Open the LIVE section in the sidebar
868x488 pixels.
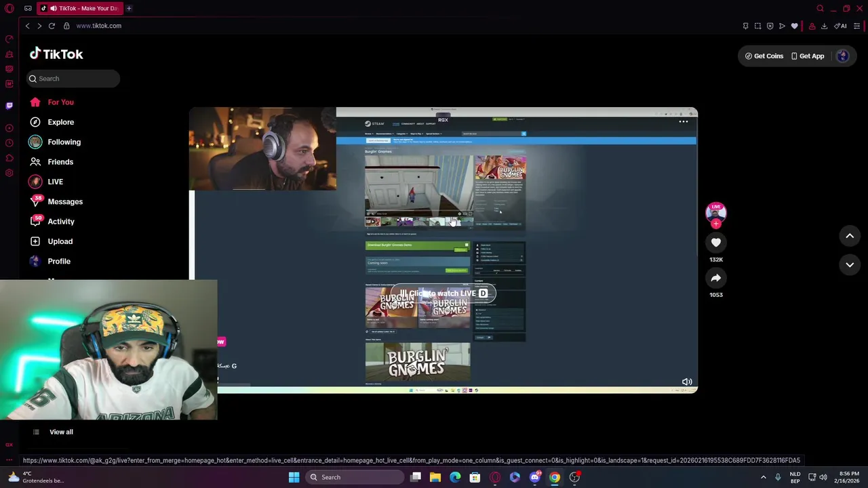pos(46,182)
